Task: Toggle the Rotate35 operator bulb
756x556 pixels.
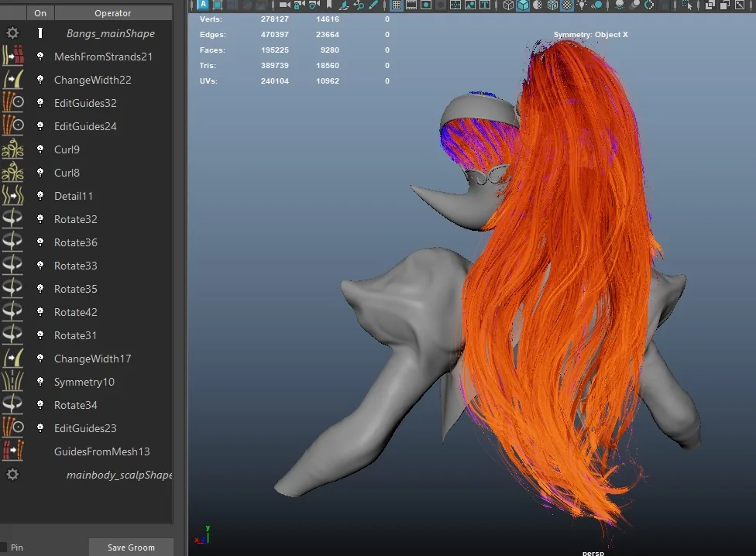Action: tap(40, 289)
